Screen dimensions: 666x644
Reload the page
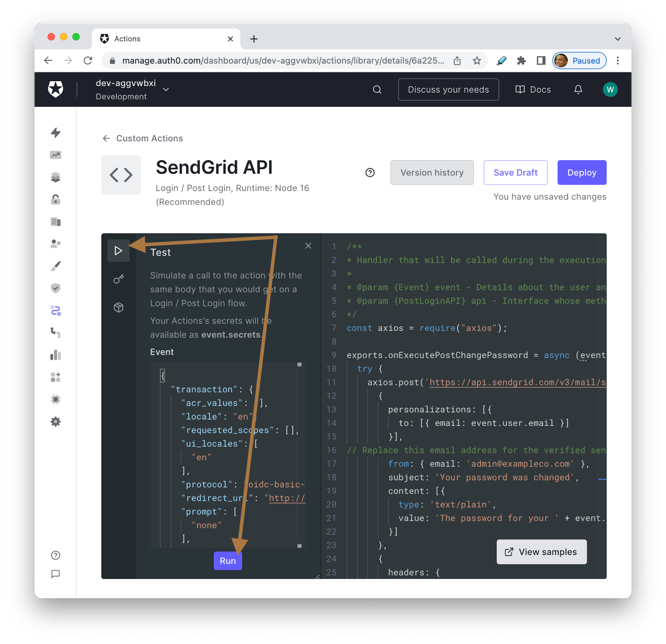point(88,61)
